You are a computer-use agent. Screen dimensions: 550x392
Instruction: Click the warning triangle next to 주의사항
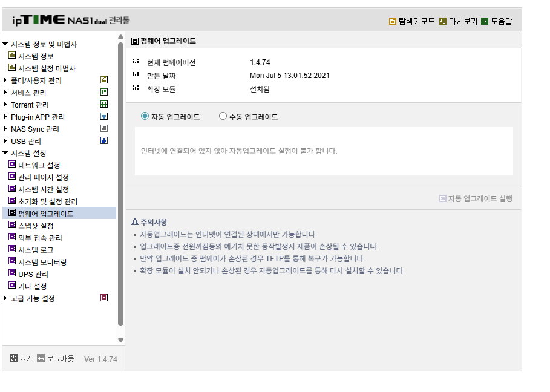[x=135, y=221]
